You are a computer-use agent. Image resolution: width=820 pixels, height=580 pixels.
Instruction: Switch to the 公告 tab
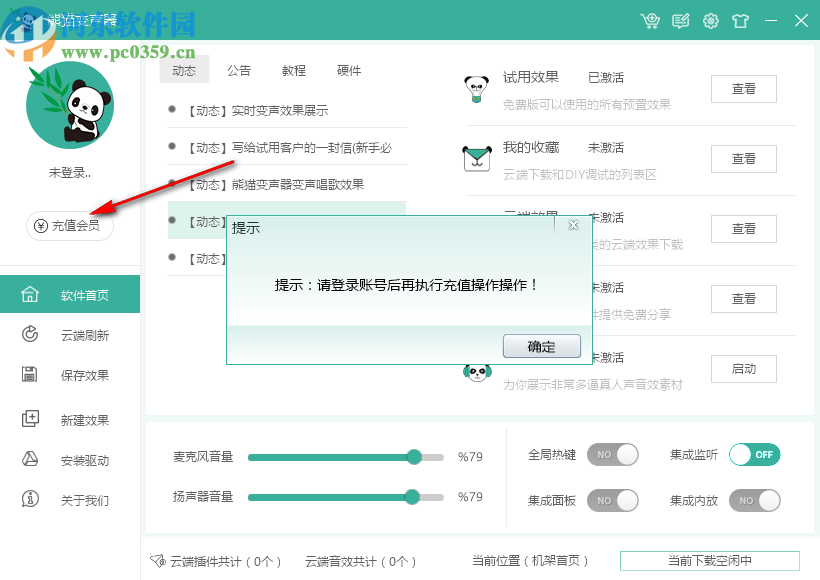[239, 70]
